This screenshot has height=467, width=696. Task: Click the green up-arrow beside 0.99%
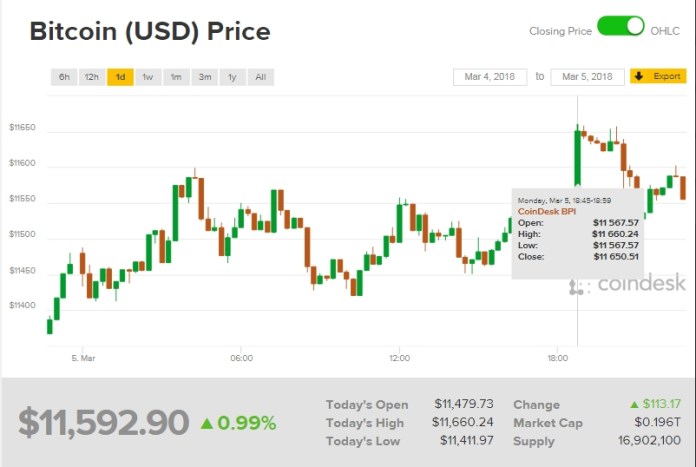206,423
